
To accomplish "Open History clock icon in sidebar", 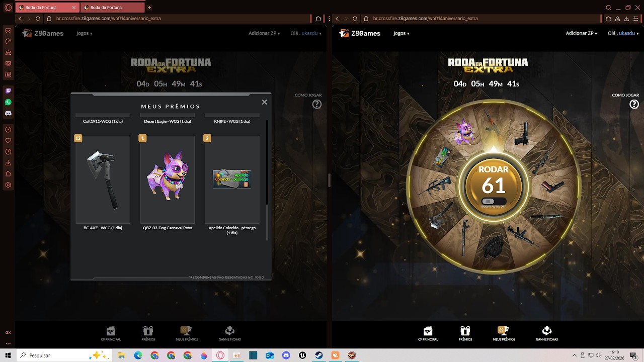I will (8, 152).
